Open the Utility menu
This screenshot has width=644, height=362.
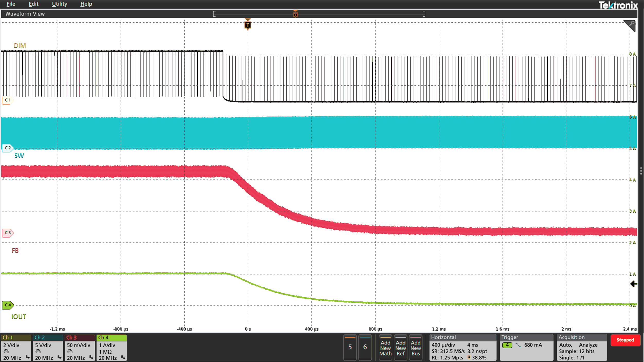click(x=59, y=4)
